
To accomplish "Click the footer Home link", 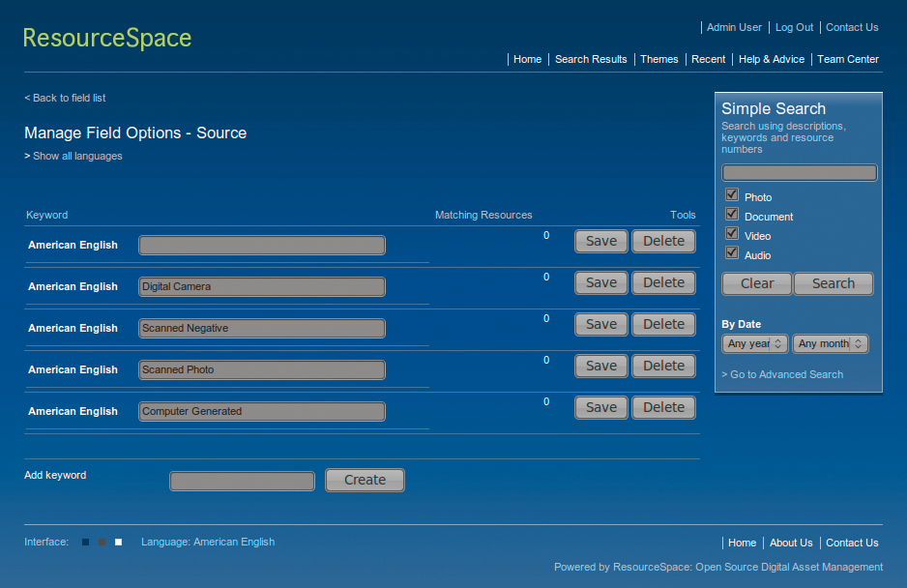I will coord(743,543).
